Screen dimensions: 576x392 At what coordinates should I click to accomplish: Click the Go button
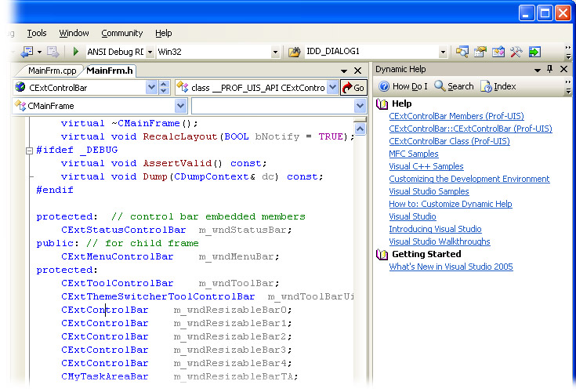353,88
